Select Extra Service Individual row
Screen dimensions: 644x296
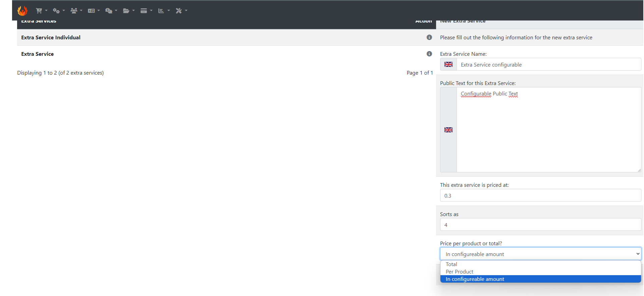226,37
